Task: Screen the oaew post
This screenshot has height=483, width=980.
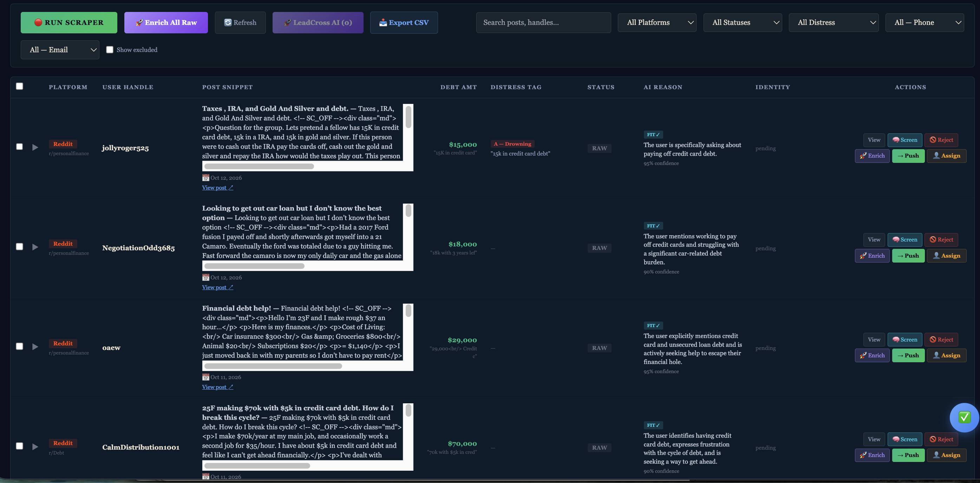Action: tap(905, 340)
